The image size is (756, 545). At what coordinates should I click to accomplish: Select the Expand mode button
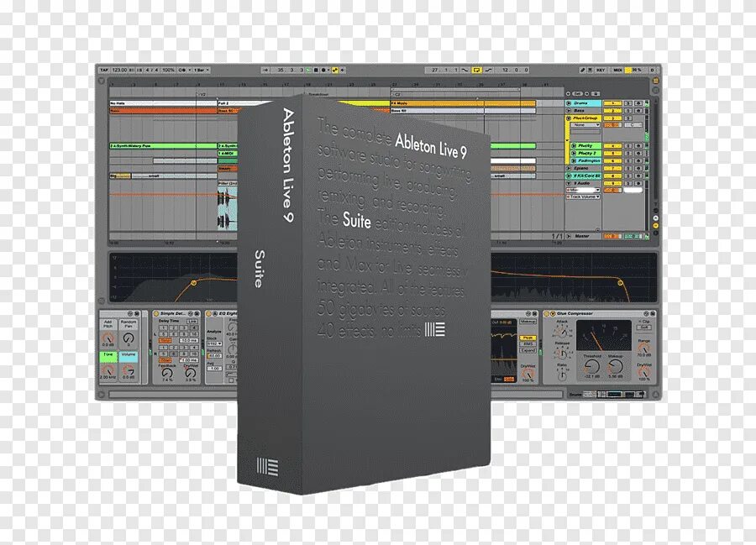[528, 350]
